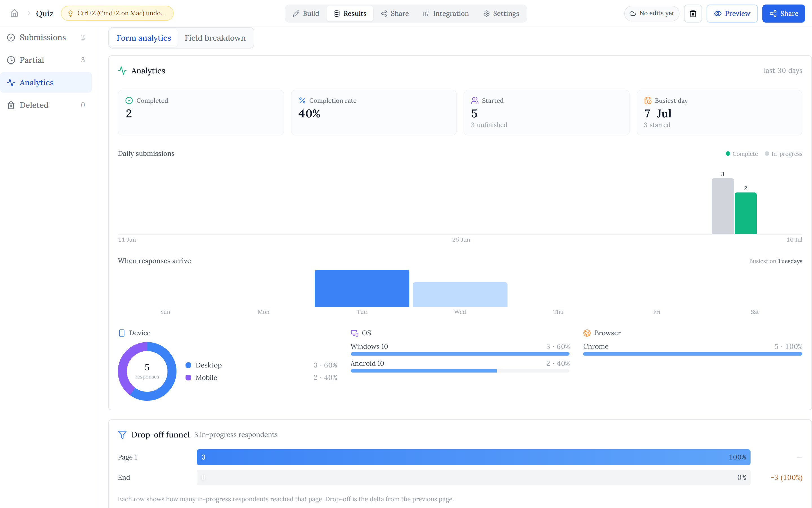812x508 pixels.
Task: Open the Results tab
Action: point(350,14)
